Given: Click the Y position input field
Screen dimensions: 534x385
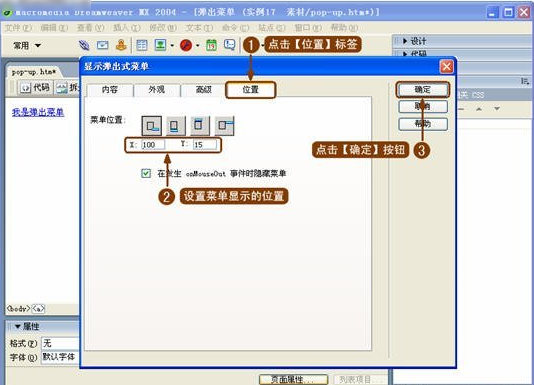Looking at the screenshot, I should pyautogui.click(x=204, y=145).
